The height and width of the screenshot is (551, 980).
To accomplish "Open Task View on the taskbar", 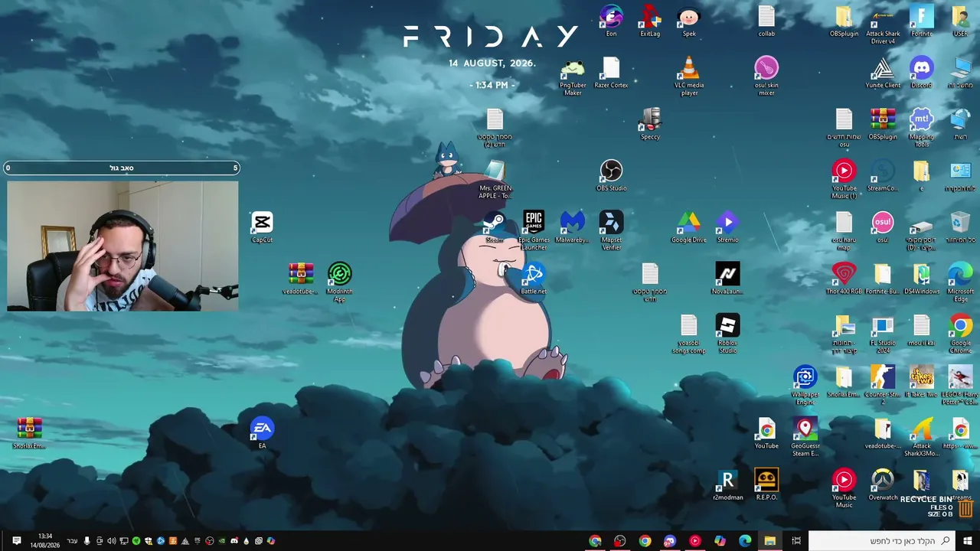I will pos(796,541).
